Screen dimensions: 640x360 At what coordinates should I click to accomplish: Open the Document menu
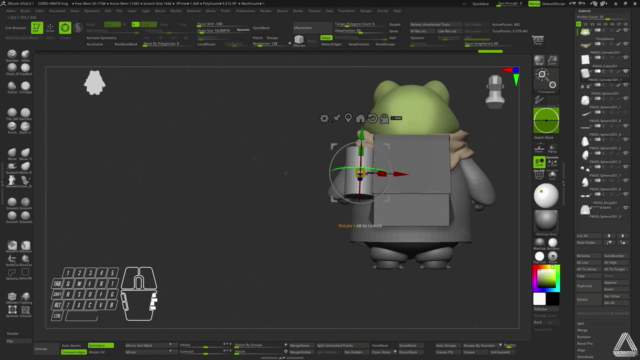click(x=57, y=11)
